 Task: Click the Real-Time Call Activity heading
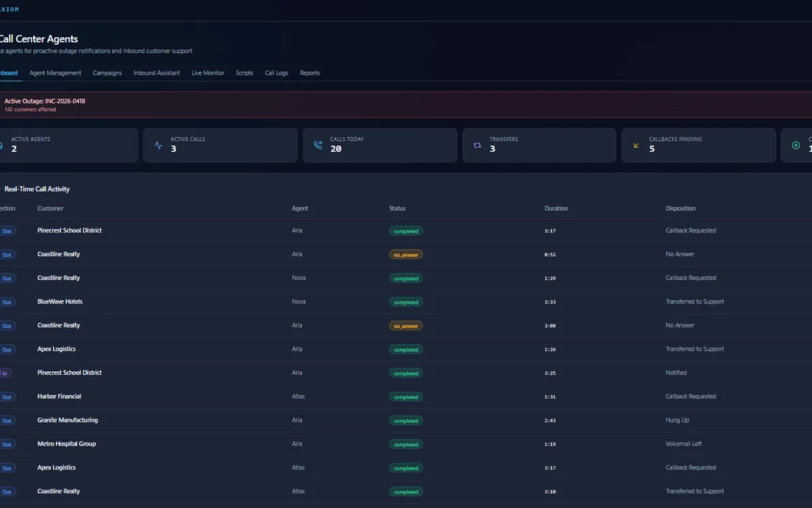[37, 189]
